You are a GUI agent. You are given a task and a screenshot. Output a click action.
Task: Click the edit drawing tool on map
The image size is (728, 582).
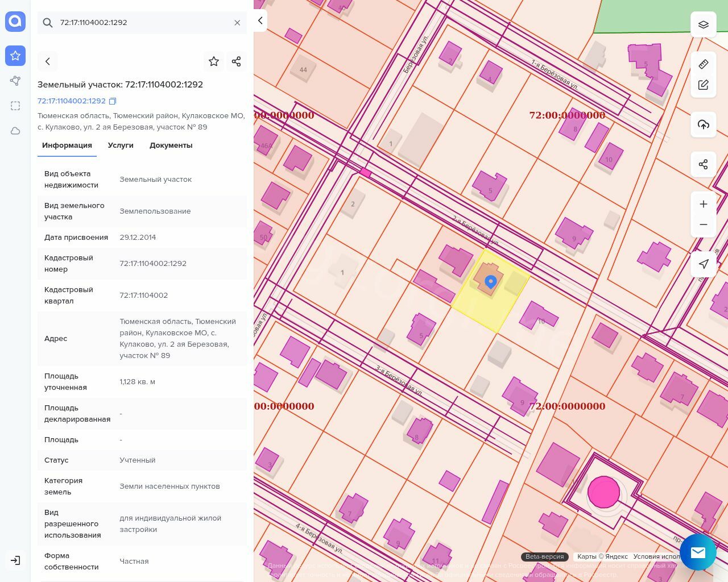tap(703, 85)
